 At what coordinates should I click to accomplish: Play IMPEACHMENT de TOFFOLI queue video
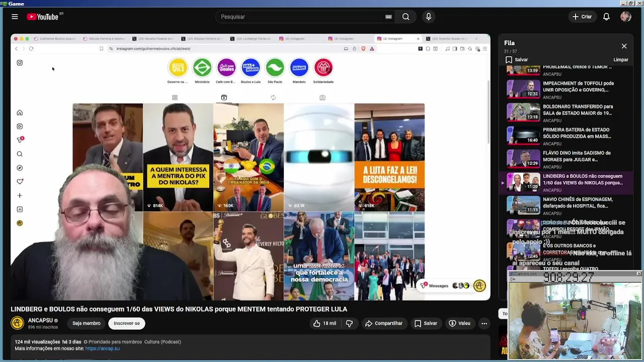point(566,89)
